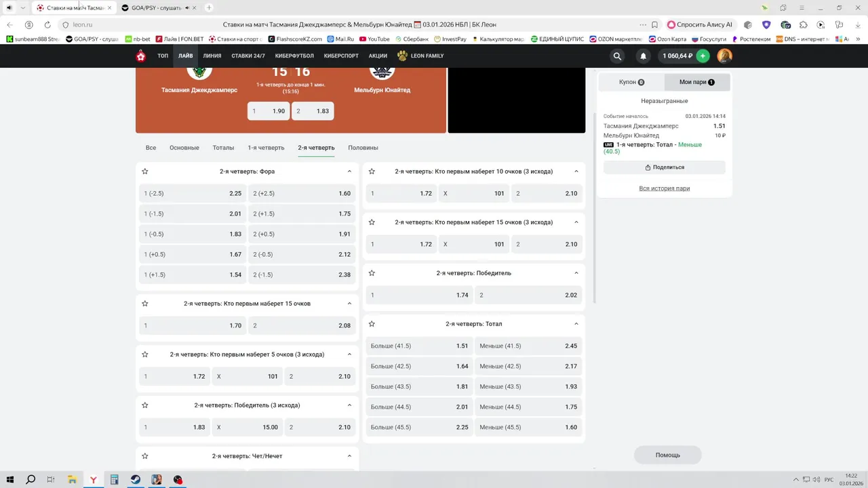Screen dimensions: 868x488
Task: Click the bet slip panel scrollbar
Action: (x=595, y=207)
